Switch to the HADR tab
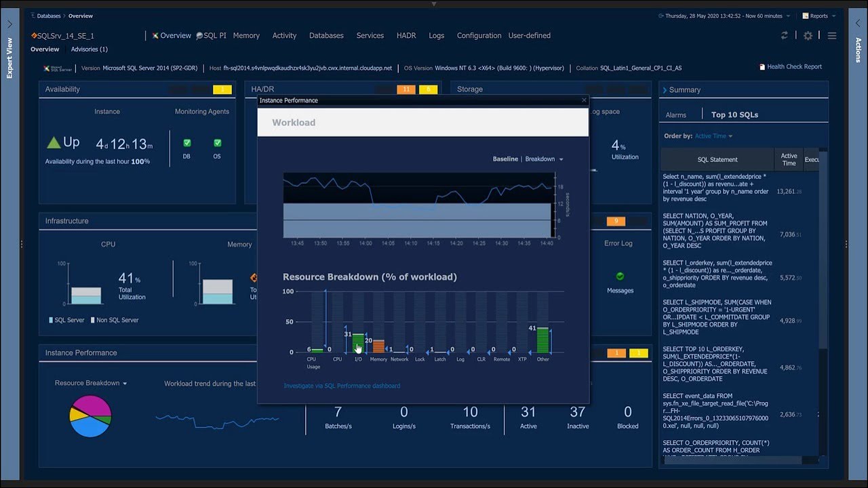Viewport: 868px width, 488px height. tap(406, 35)
